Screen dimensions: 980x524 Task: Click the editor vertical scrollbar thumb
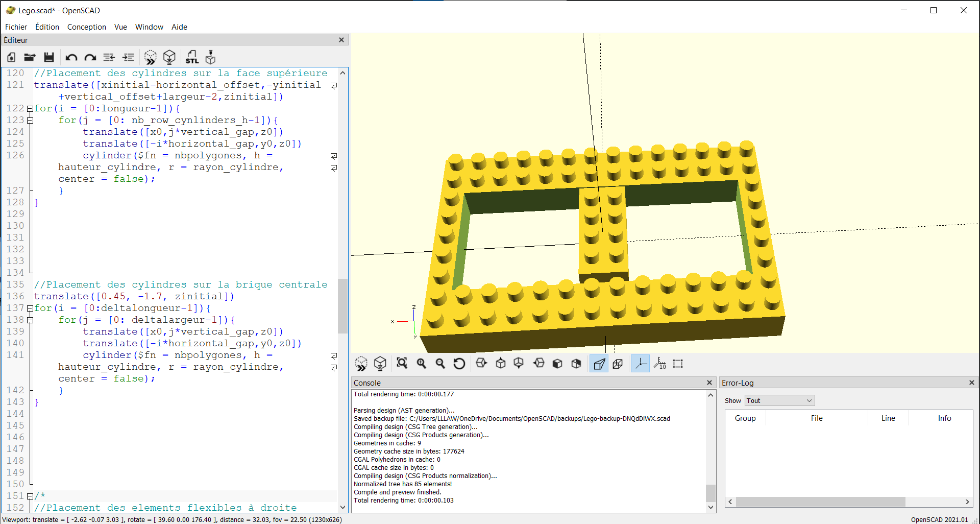[x=342, y=305]
